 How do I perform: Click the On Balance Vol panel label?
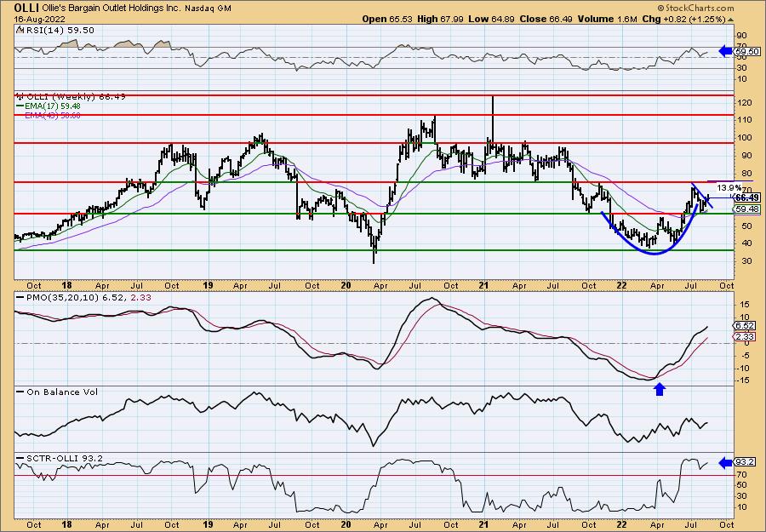(x=61, y=392)
